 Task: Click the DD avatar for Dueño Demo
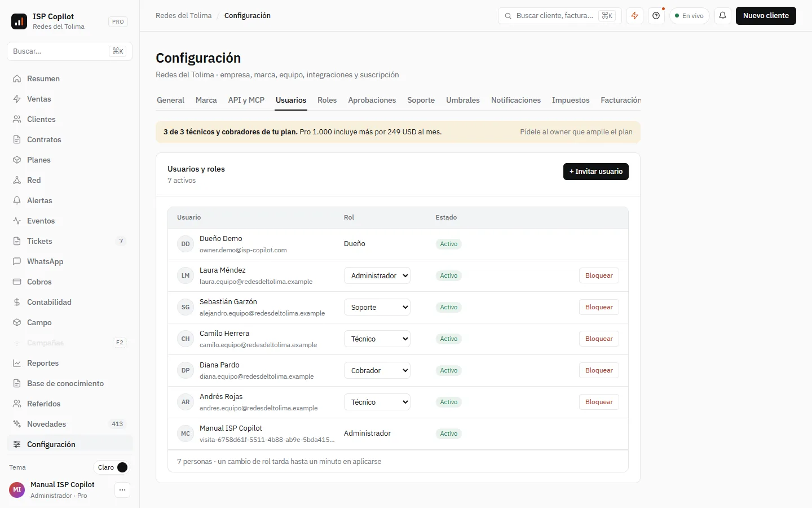coord(186,244)
